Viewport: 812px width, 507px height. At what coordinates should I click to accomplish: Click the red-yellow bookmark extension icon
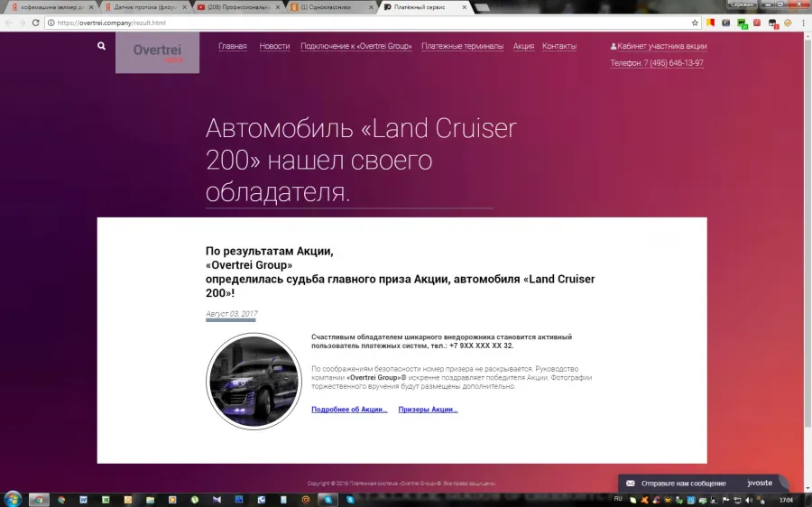711,23
